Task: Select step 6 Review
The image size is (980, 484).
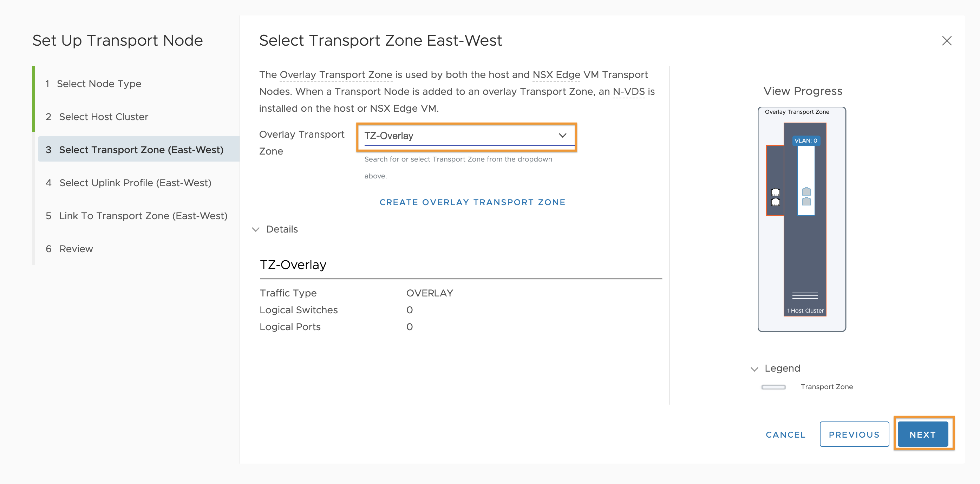Action: tap(76, 248)
